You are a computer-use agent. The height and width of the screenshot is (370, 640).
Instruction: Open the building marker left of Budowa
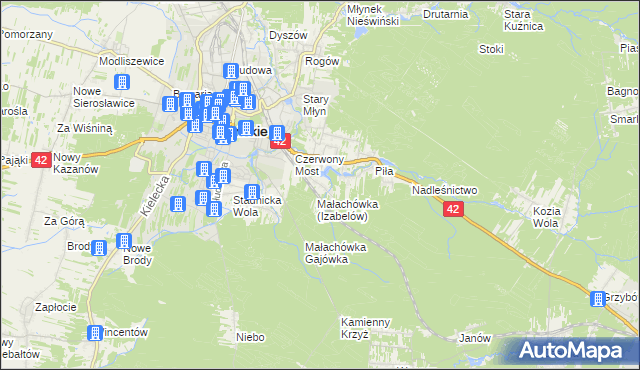pyautogui.click(x=231, y=71)
